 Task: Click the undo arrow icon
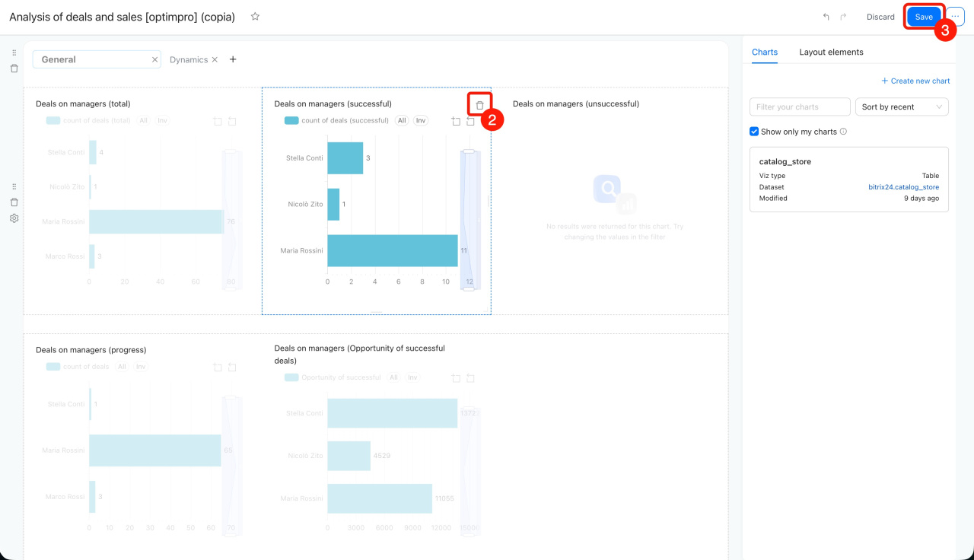pyautogui.click(x=826, y=17)
